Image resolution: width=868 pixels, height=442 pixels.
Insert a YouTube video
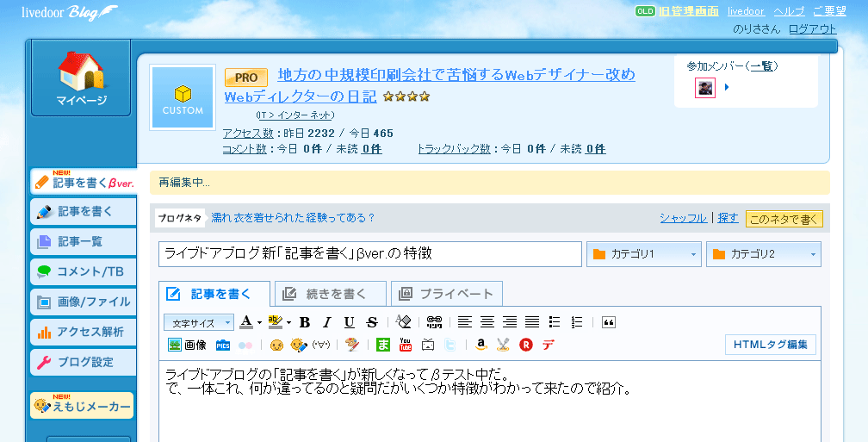coord(406,345)
